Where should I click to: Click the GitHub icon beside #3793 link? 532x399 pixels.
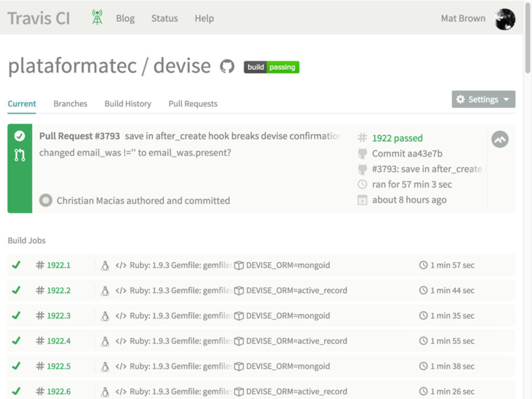click(x=362, y=169)
